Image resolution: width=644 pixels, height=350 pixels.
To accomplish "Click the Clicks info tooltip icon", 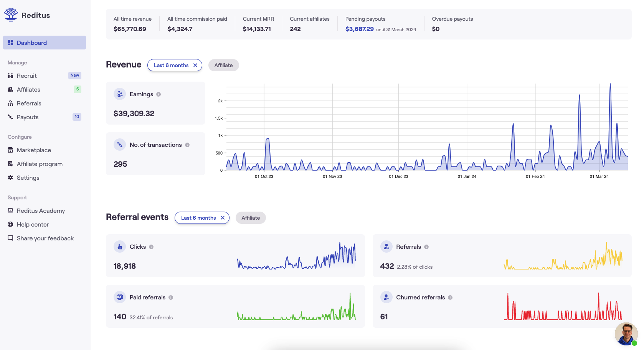I will pyautogui.click(x=150, y=246).
